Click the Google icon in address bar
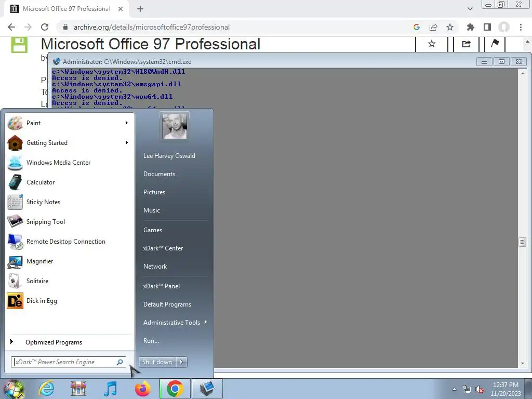The width and height of the screenshot is (532, 399). 417,27
